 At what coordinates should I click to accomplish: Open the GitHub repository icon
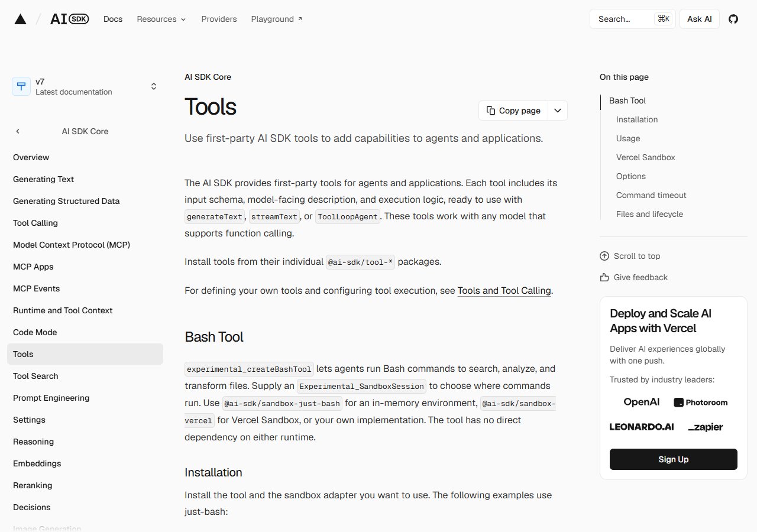(x=733, y=19)
